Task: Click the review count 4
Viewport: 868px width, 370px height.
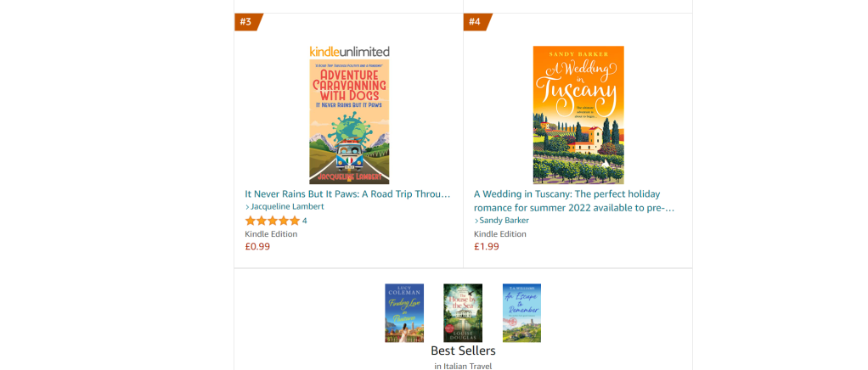Action: [305, 221]
